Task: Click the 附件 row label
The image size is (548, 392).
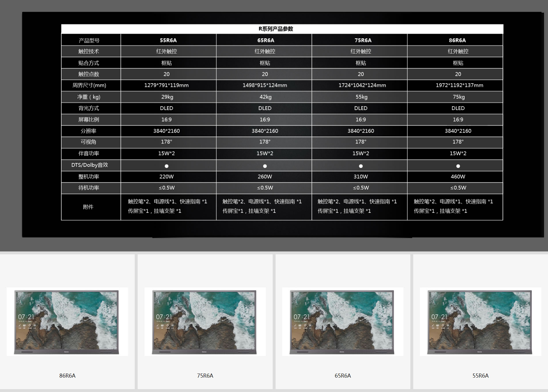Action: 88,207
